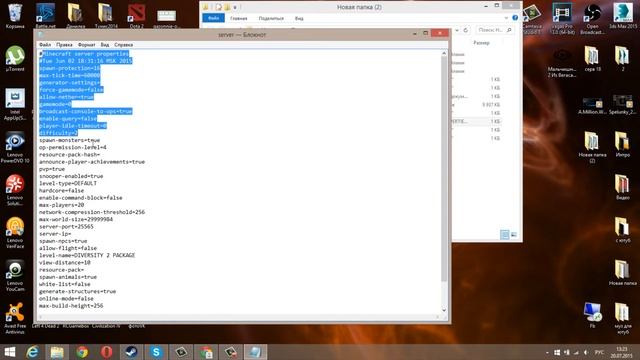Click the 'max-players=20' line
The image size is (640, 360).
click(x=61, y=205)
